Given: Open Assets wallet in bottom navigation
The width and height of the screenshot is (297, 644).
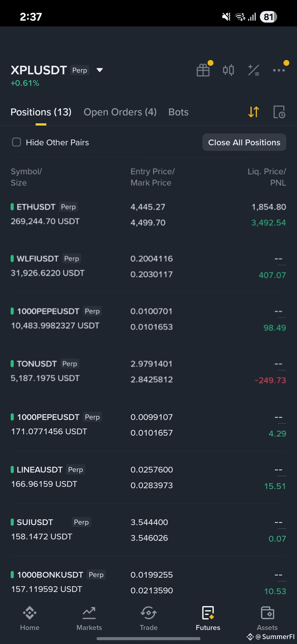Looking at the screenshot, I should (x=267, y=619).
